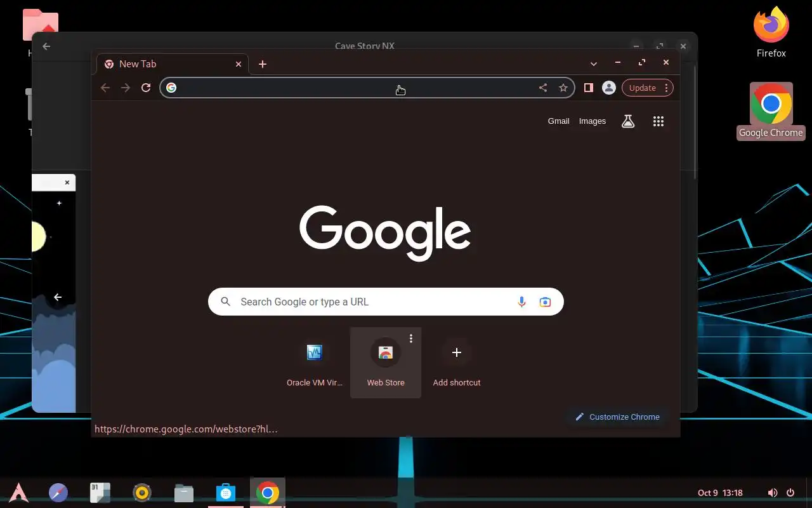Viewport: 812px width, 508px height.
Task: Click Customize Chrome button
Action: tap(617, 417)
